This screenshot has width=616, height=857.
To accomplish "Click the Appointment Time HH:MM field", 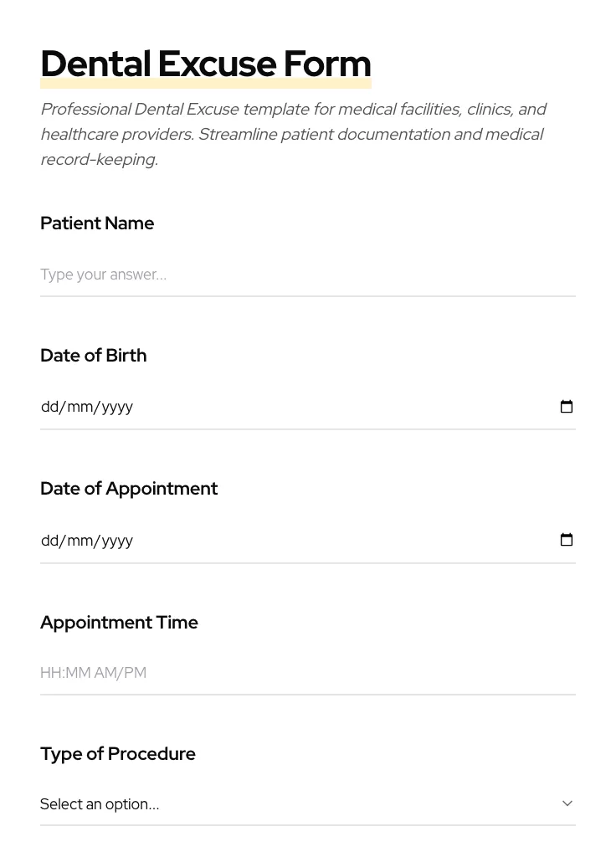I will point(307,673).
